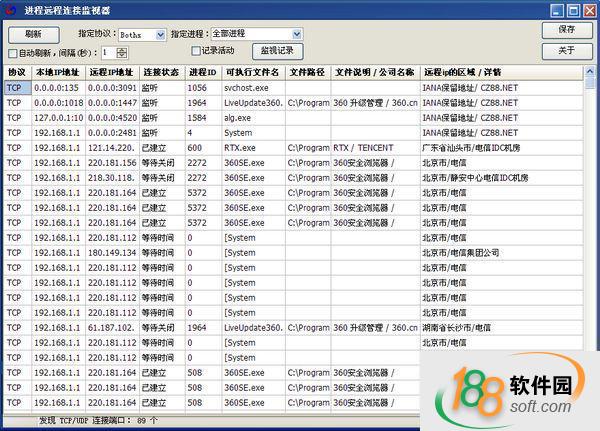The height and width of the screenshot is (431, 600).
Task: Enable the 自动刷新 auto refresh checkbox
Action: (x=13, y=52)
